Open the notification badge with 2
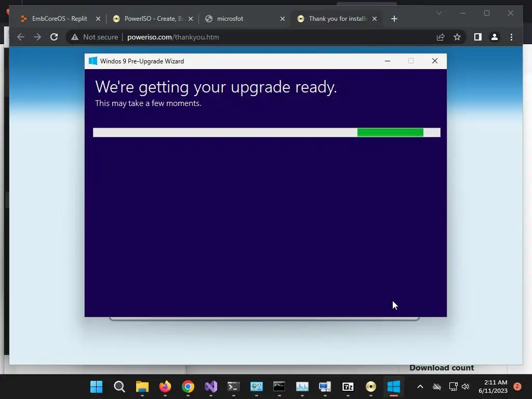 pos(517,387)
